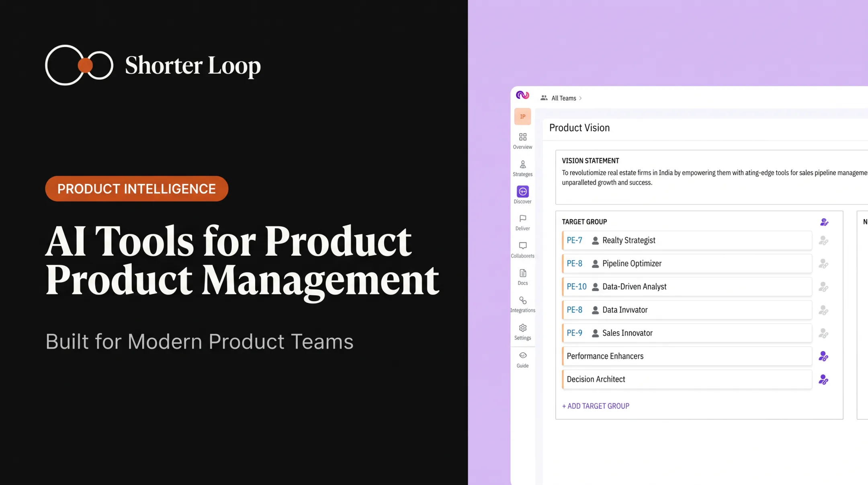Click persona link icon beside Realty Strategist
The image size is (868, 485).
coord(823,240)
